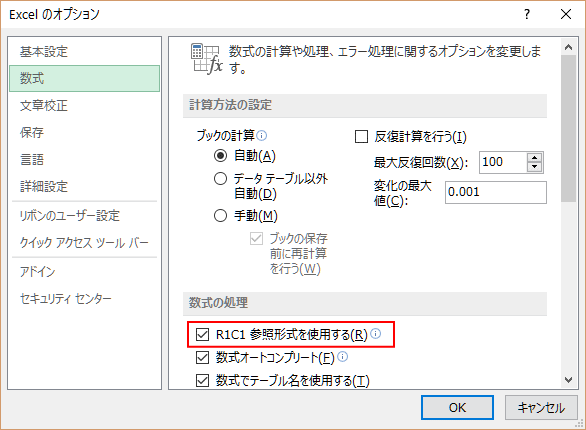Open セキュリティ センター category

point(84,298)
